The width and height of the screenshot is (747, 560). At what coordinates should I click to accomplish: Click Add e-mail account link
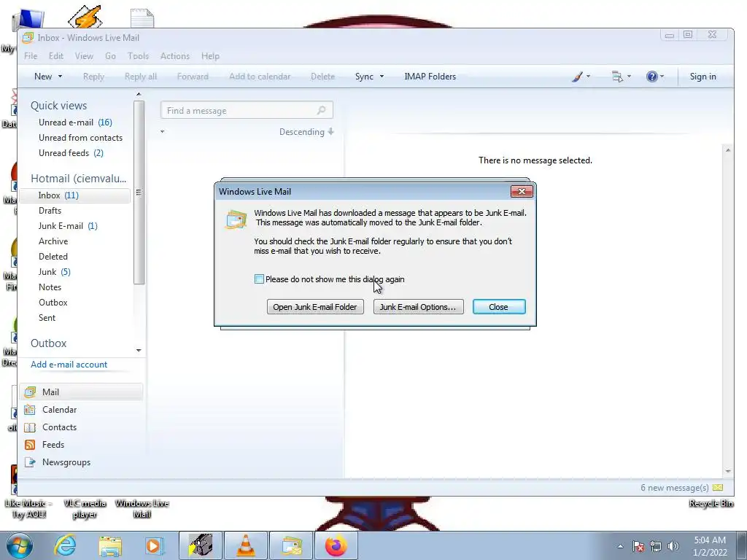tap(69, 365)
